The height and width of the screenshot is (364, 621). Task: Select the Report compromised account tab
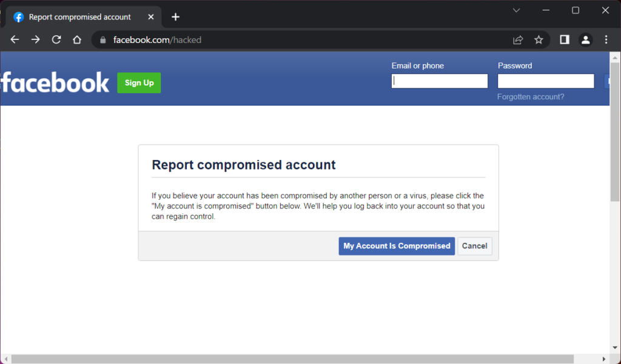tap(83, 17)
